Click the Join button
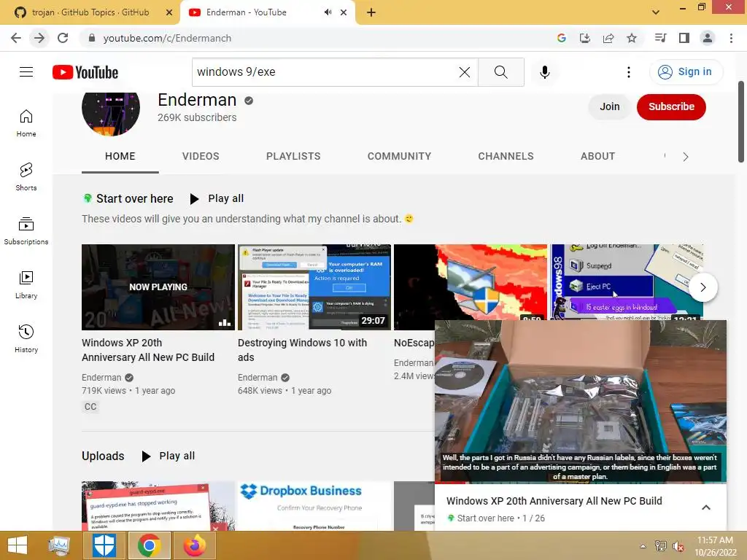 tap(609, 106)
